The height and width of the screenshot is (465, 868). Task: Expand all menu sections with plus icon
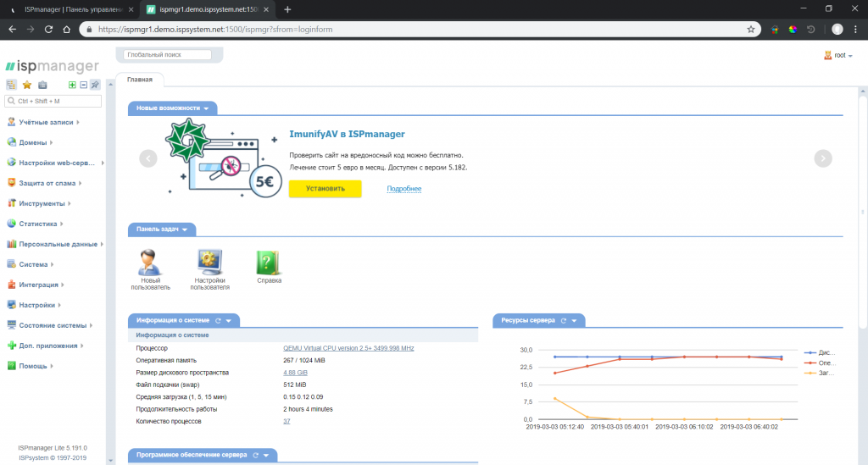pyautogui.click(x=72, y=85)
